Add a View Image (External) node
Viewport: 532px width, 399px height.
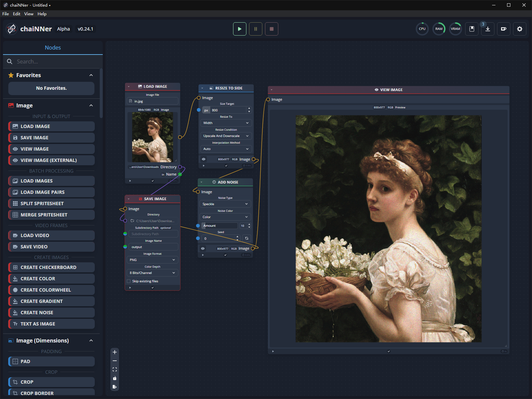pyautogui.click(x=52, y=160)
